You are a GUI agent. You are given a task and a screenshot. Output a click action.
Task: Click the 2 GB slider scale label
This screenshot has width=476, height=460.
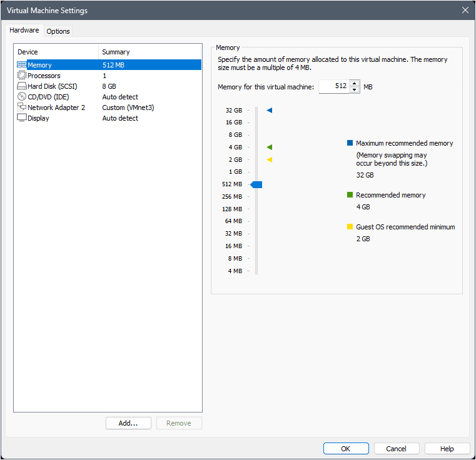235,159
